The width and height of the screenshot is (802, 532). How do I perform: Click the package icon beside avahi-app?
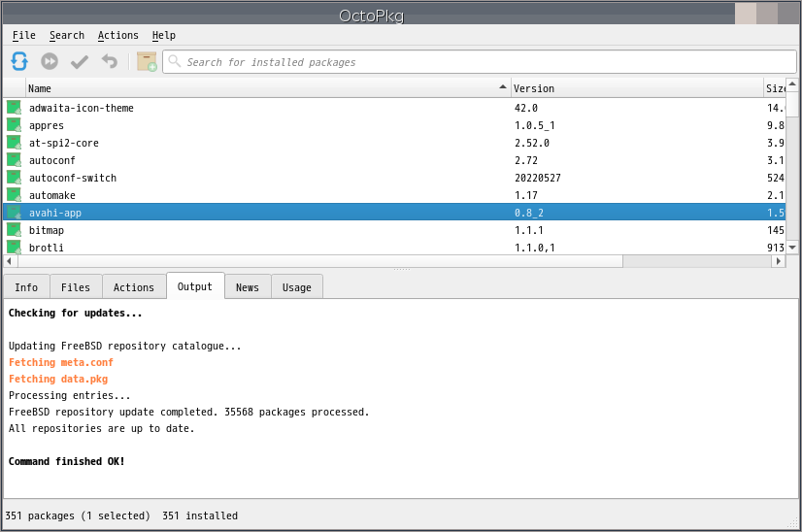(14, 212)
